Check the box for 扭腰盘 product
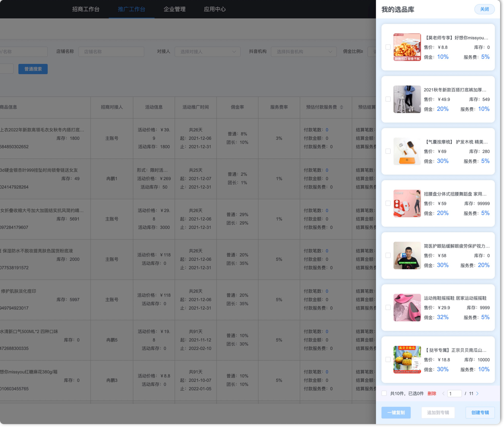 click(x=388, y=204)
